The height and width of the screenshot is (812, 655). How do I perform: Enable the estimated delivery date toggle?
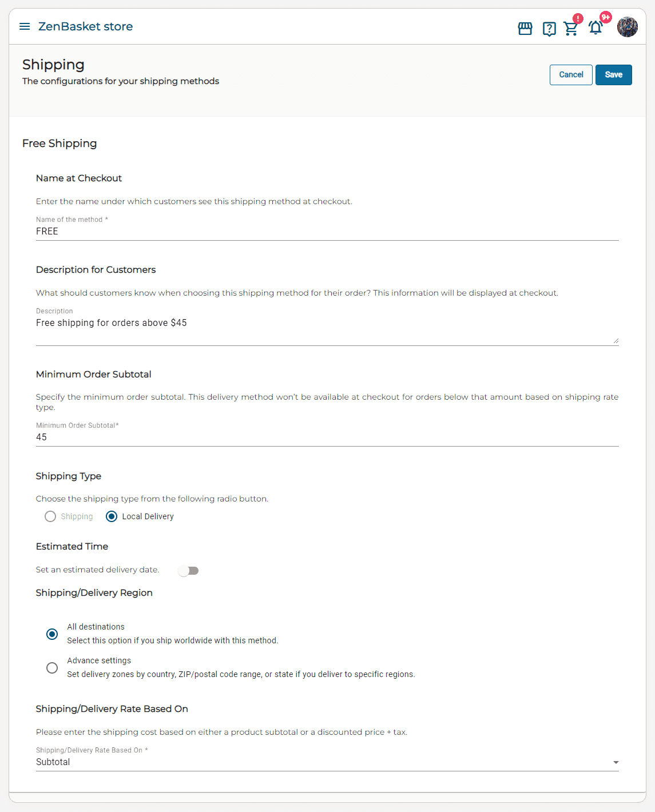point(188,571)
